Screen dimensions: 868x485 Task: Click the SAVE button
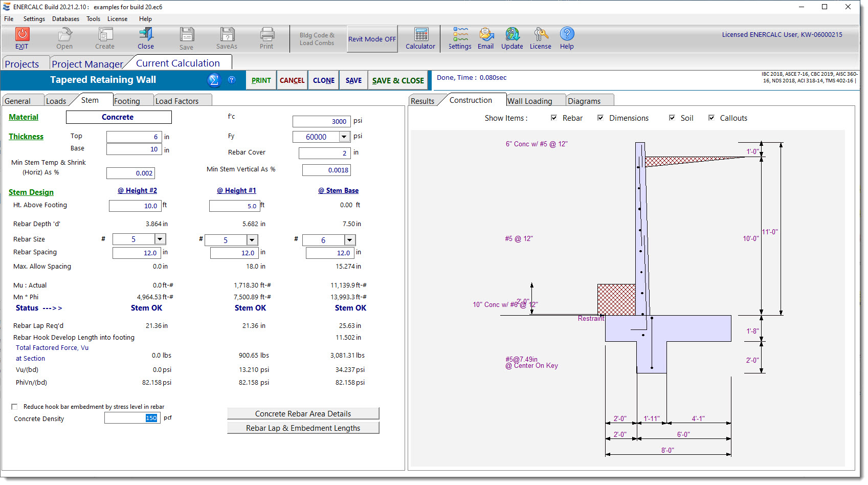[353, 80]
